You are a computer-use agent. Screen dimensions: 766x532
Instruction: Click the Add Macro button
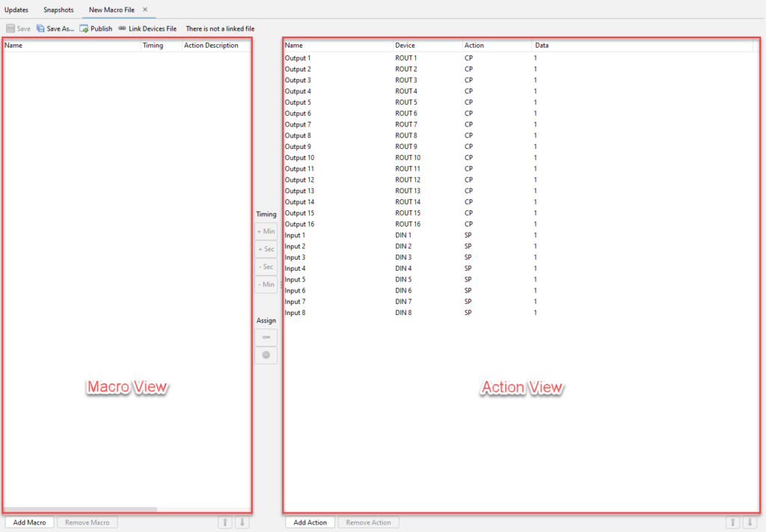tap(29, 522)
